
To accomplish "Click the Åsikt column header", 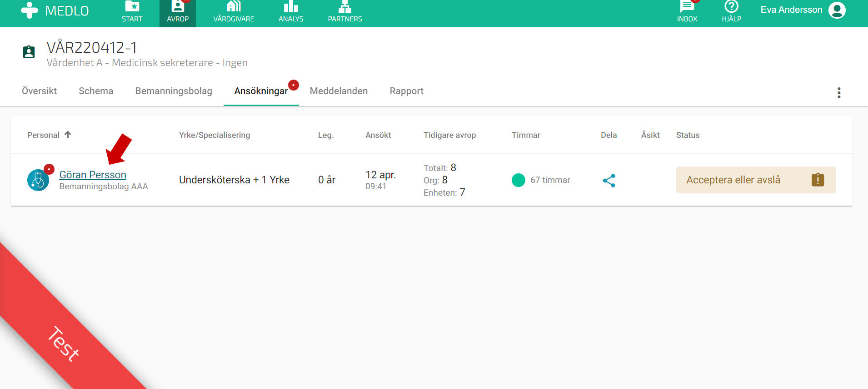I will tap(650, 135).
